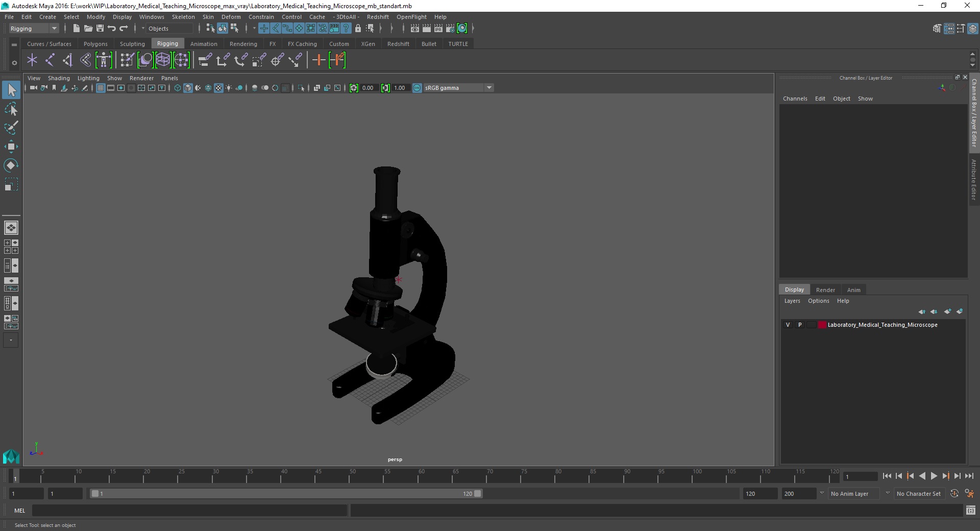Viewport: 980px width, 531px height.
Task: Go to start of playback range
Action: tap(887, 476)
